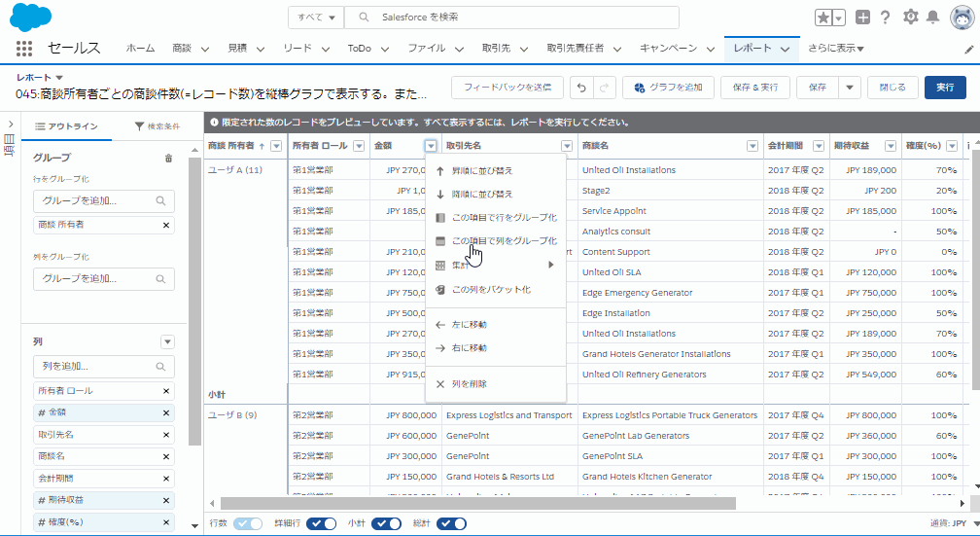Screen dimensions: 980x536
Task: Open the 商談 所有者 column dropdown
Action: pos(276,146)
